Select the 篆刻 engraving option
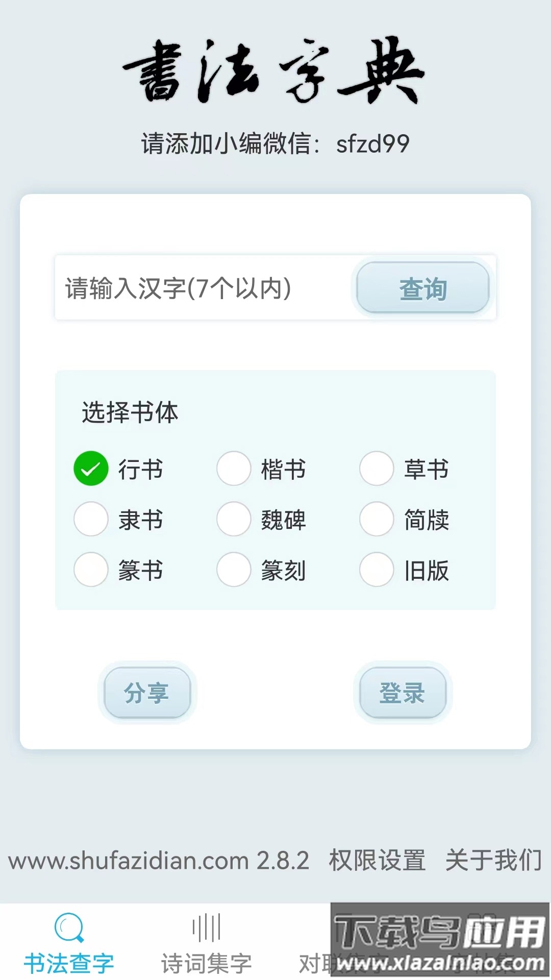The image size is (551, 980). (234, 571)
